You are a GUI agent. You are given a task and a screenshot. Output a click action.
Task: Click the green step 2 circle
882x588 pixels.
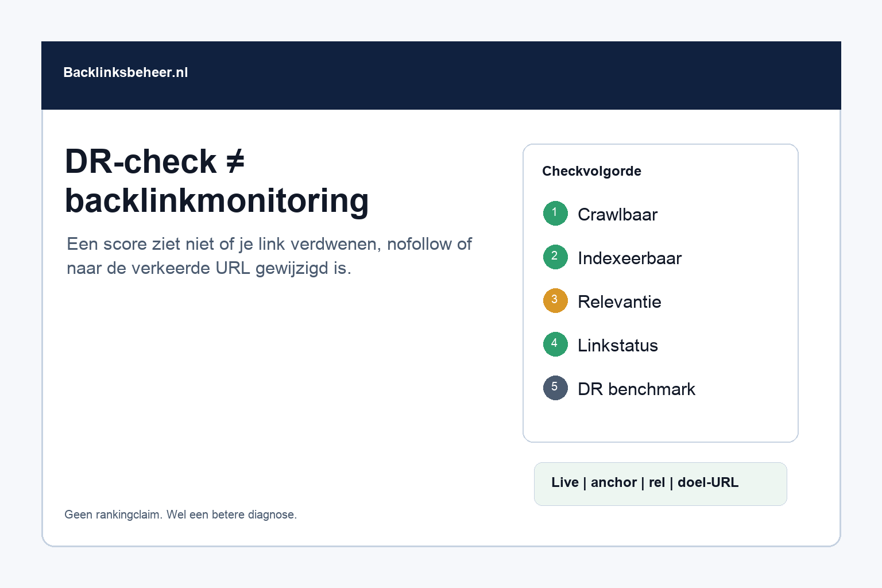[x=555, y=257]
